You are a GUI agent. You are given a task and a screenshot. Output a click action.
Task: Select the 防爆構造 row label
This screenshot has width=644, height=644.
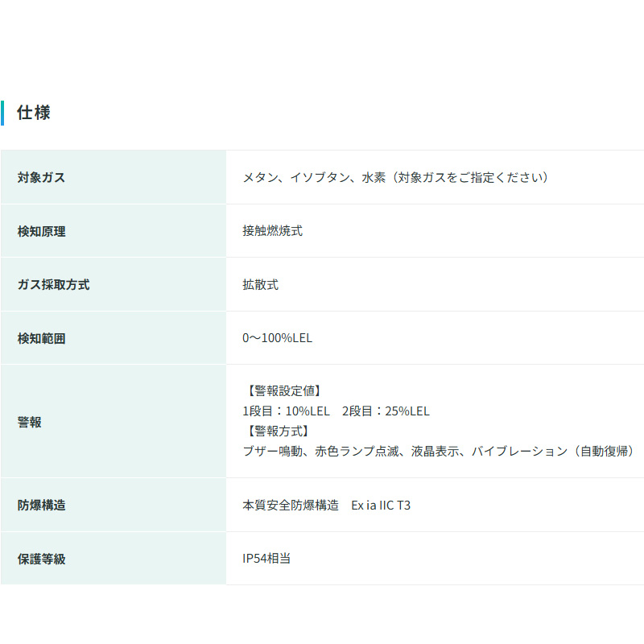pyautogui.click(x=41, y=506)
